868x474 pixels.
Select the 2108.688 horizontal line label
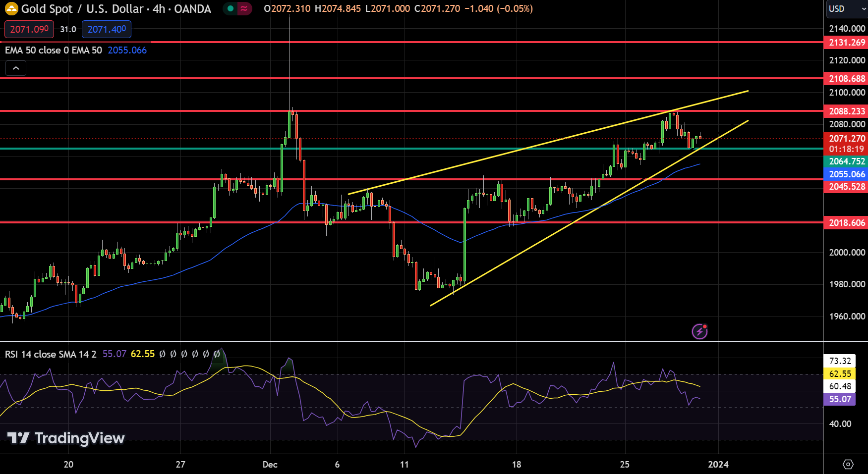tap(846, 78)
